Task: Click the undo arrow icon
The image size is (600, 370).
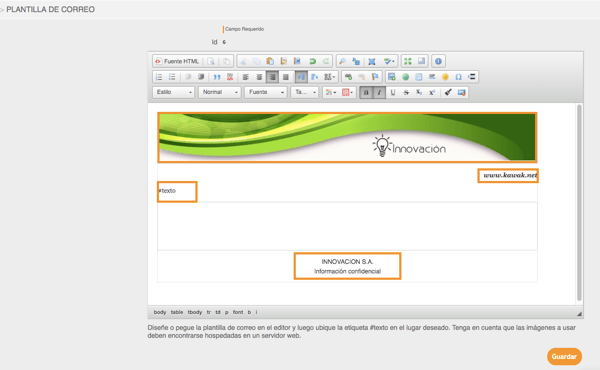Action: point(312,61)
